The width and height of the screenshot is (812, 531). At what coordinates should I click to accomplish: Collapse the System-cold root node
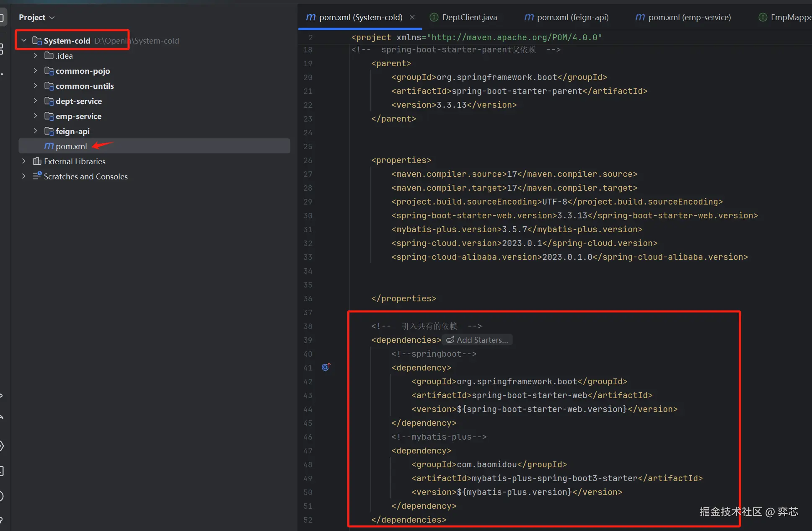24,41
